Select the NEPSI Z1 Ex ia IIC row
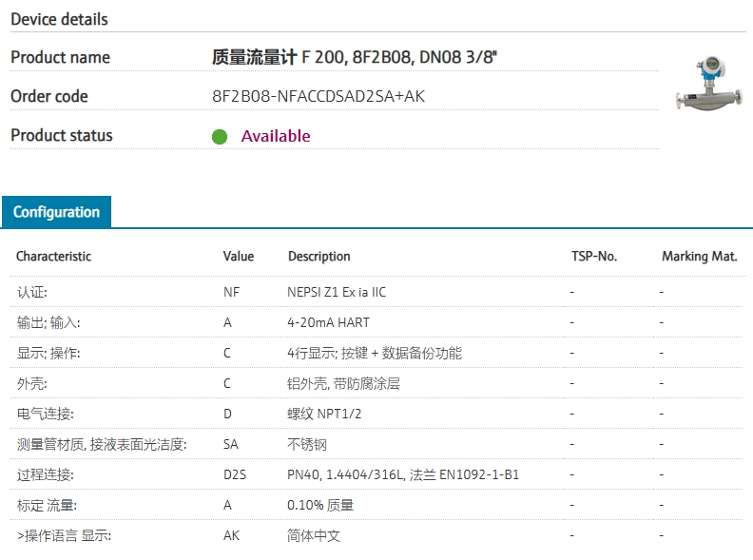The height and width of the screenshot is (560, 753). pyautogui.click(x=378, y=292)
